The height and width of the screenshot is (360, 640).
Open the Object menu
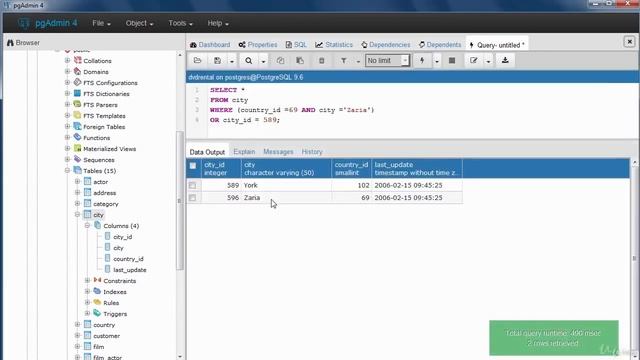(139, 23)
